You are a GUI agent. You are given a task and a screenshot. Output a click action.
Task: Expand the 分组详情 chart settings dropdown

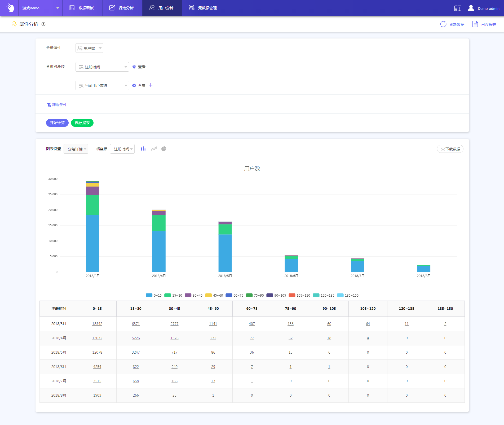point(76,149)
